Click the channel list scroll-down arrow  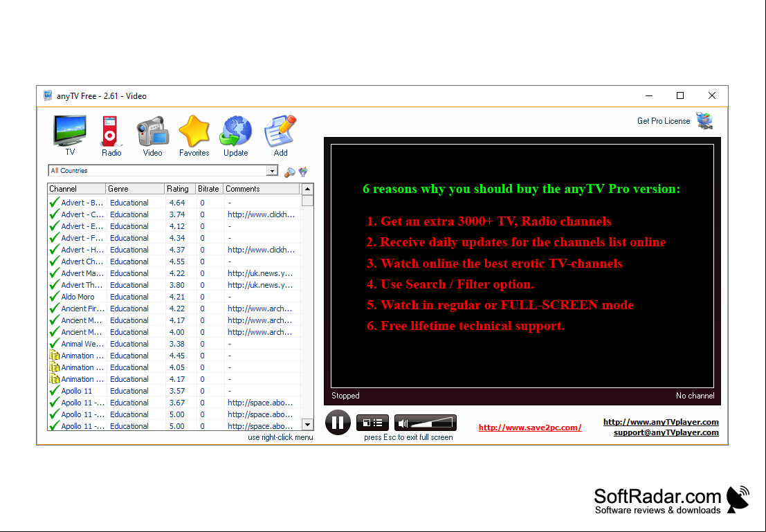tap(307, 425)
